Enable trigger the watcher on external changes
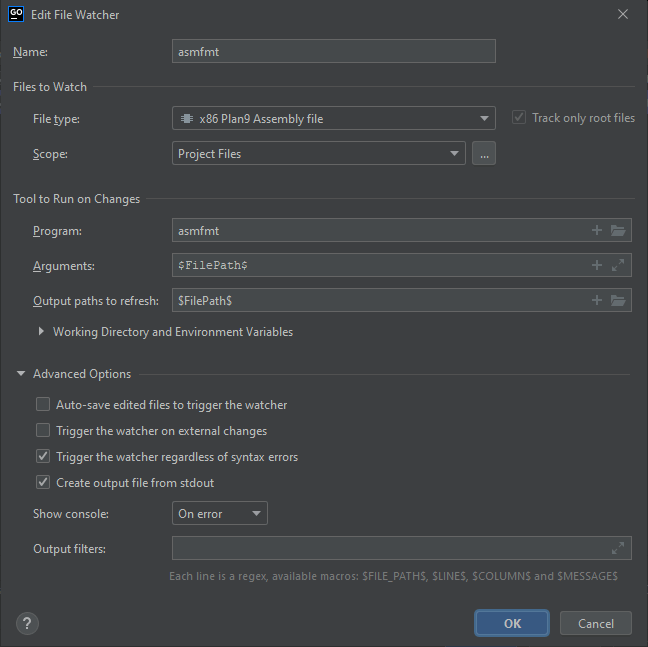This screenshot has height=647, width=648. [43, 430]
